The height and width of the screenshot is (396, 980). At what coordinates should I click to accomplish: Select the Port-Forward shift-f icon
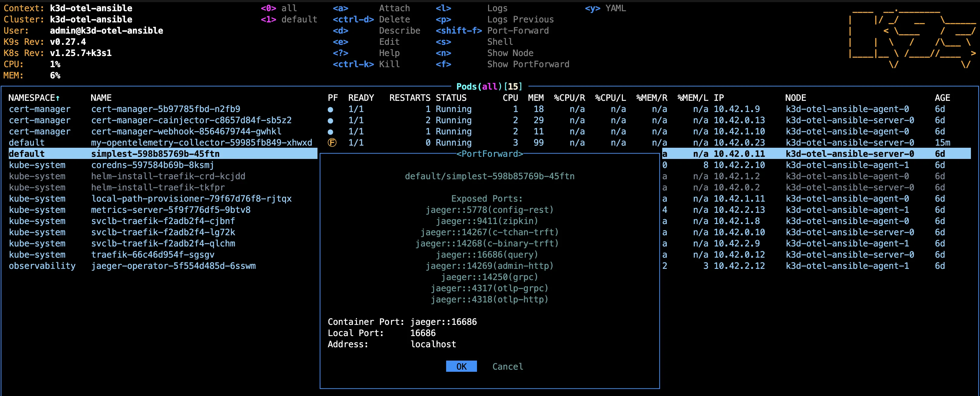coord(456,31)
